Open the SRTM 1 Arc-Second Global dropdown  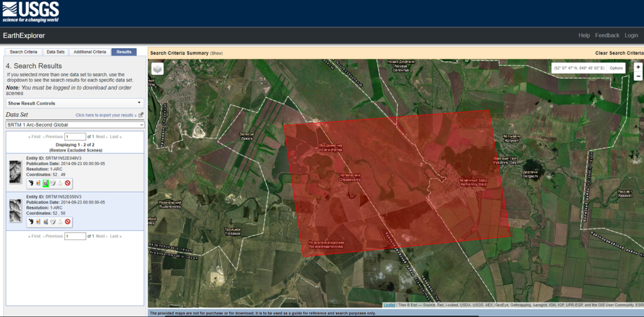(75, 125)
